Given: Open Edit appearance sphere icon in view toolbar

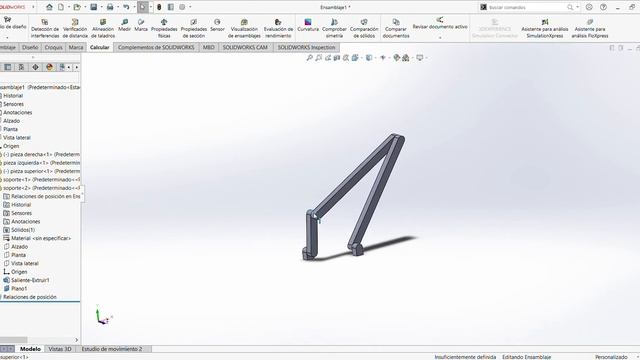Looking at the screenshot, I should pos(396,58).
